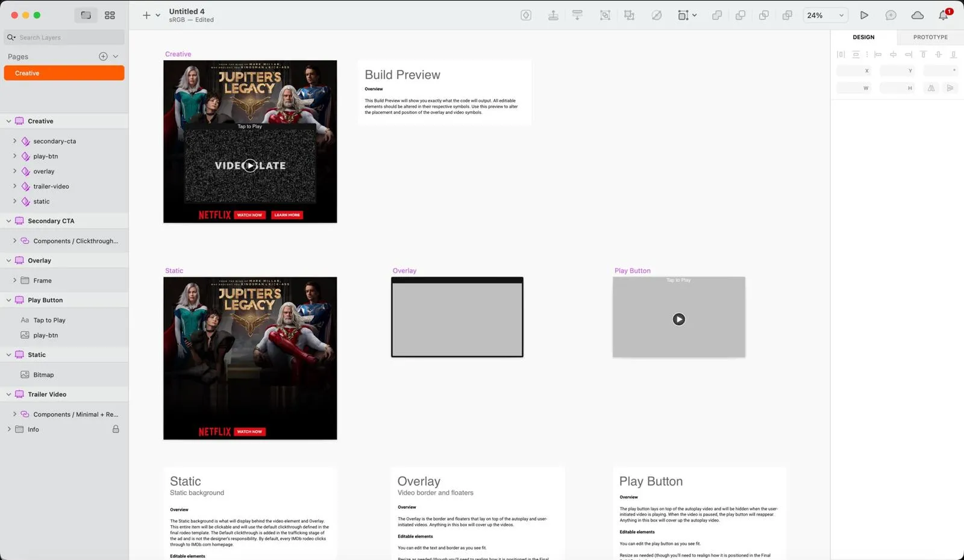Select the overlay symbol layer
This screenshot has width=964, height=560.
[x=64, y=171]
